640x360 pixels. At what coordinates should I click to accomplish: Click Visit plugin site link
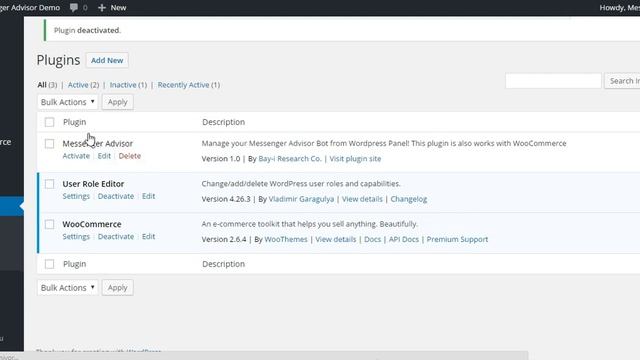[355, 159]
